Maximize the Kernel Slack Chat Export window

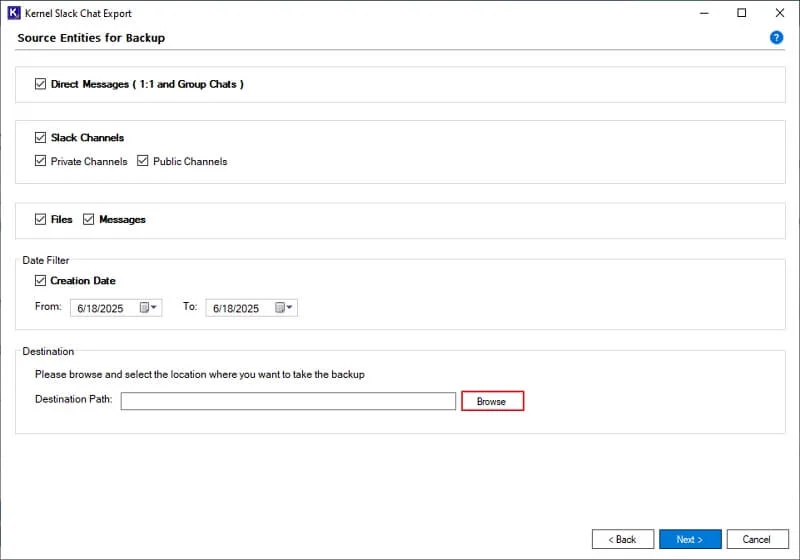click(x=742, y=13)
